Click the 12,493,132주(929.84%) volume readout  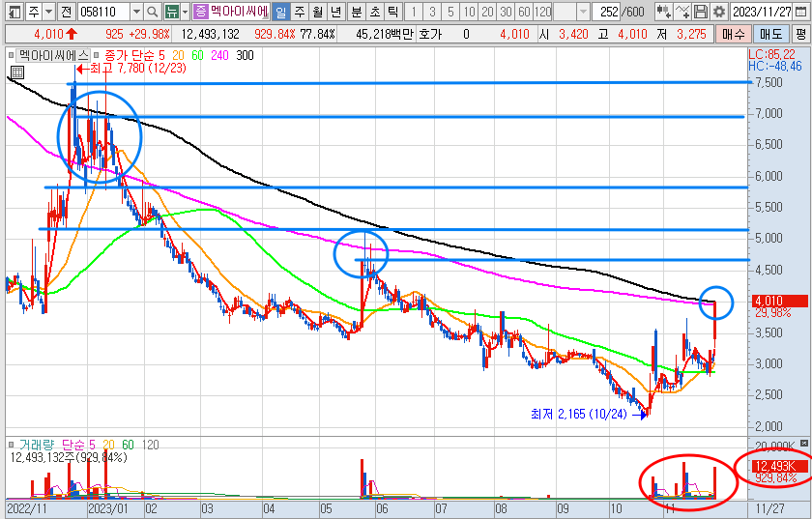69,457
